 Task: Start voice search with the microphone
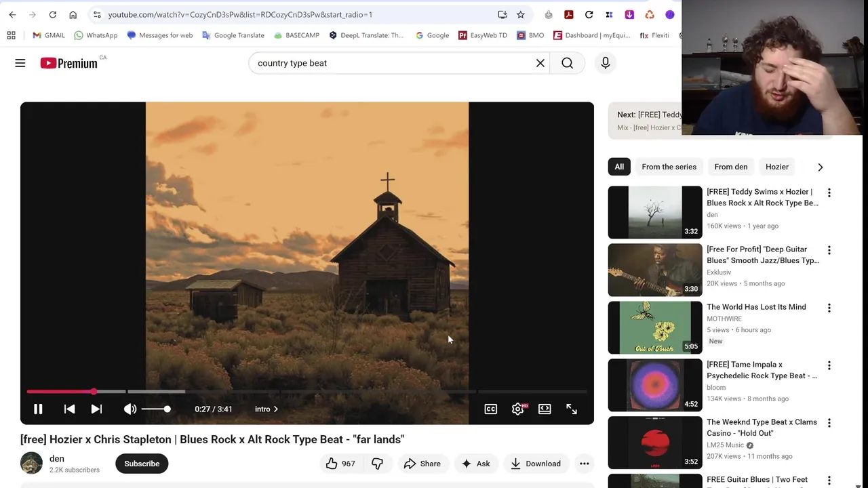[606, 63]
